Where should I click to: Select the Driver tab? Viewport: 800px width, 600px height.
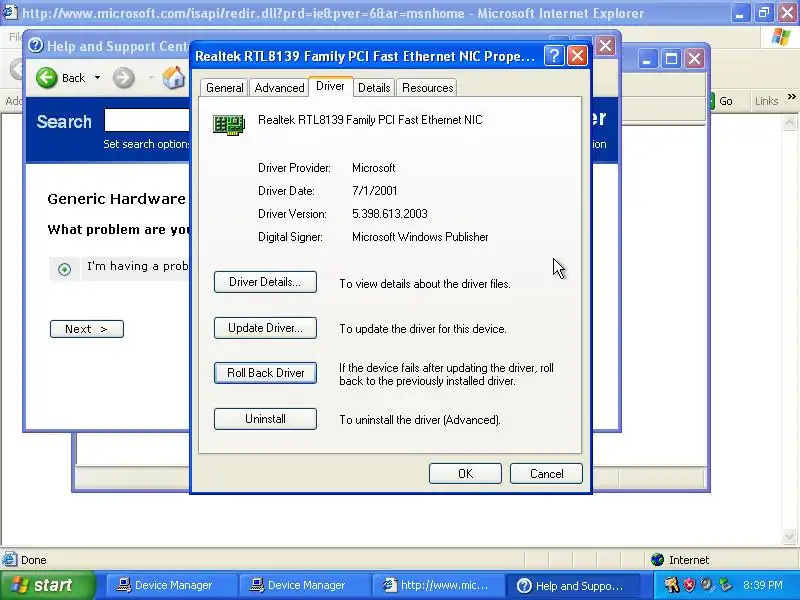[x=330, y=86]
